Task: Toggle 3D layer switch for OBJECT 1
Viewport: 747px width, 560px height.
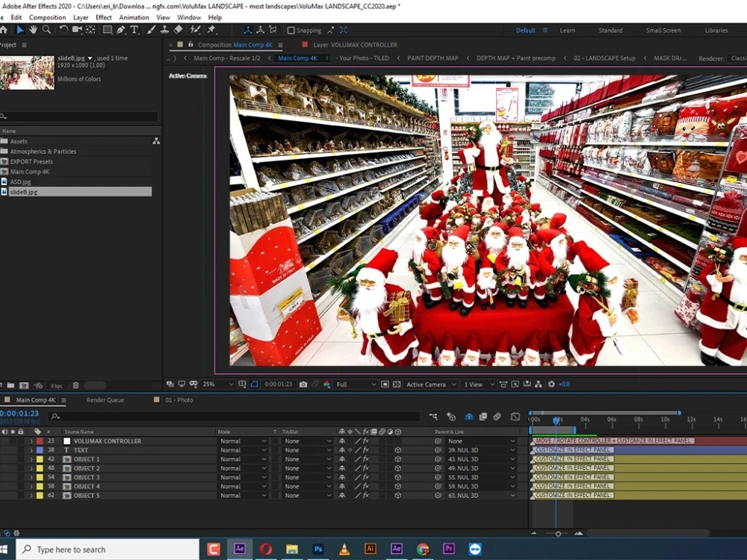Action: coord(398,459)
